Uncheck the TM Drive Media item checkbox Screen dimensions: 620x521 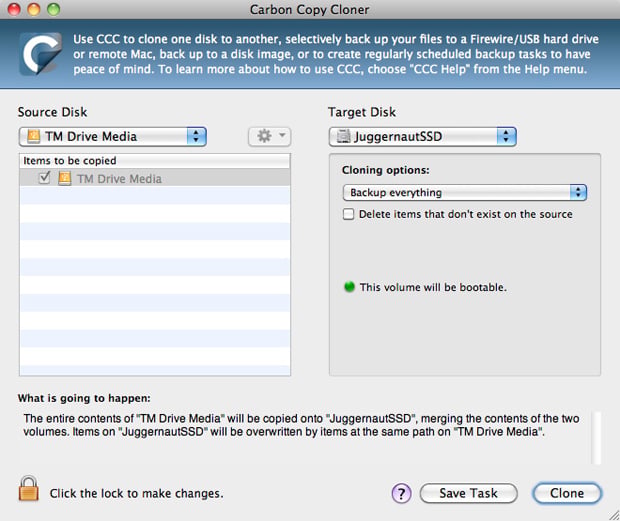[44, 178]
